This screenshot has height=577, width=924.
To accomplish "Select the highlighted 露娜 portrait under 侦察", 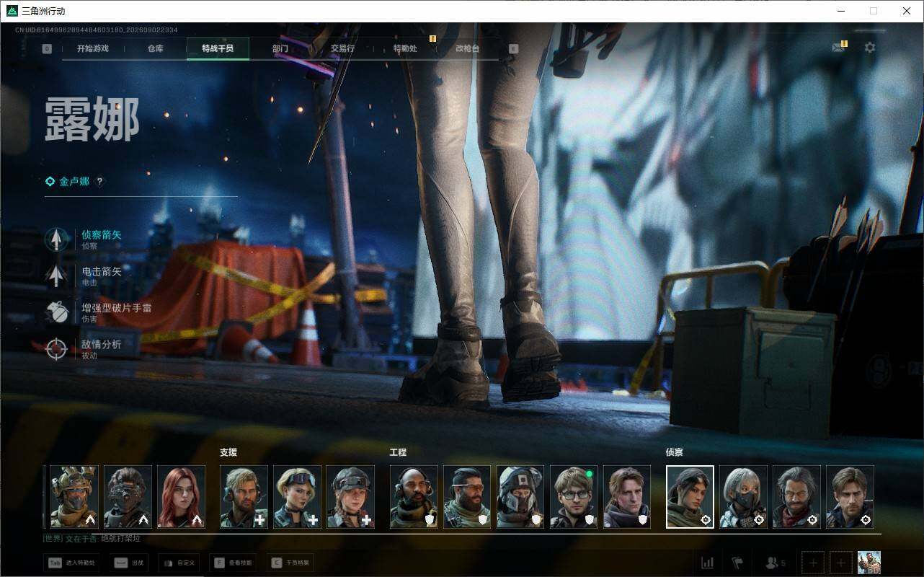I will tap(690, 497).
